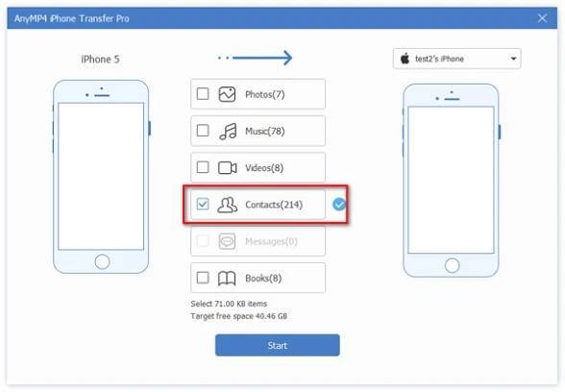Click the dropdown arrow of target device
565x392 pixels.
pyautogui.click(x=513, y=59)
